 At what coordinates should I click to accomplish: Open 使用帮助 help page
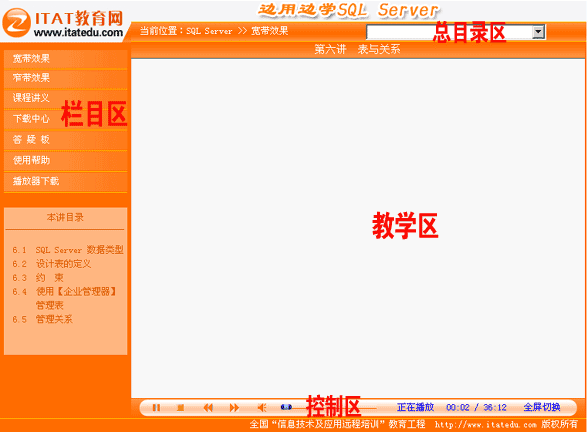[65, 160]
